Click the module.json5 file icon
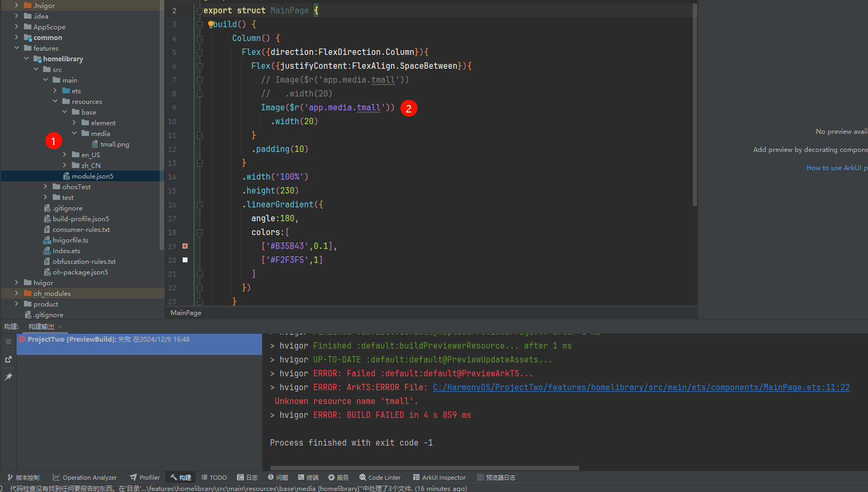The image size is (868, 492). [x=66, y=176]
